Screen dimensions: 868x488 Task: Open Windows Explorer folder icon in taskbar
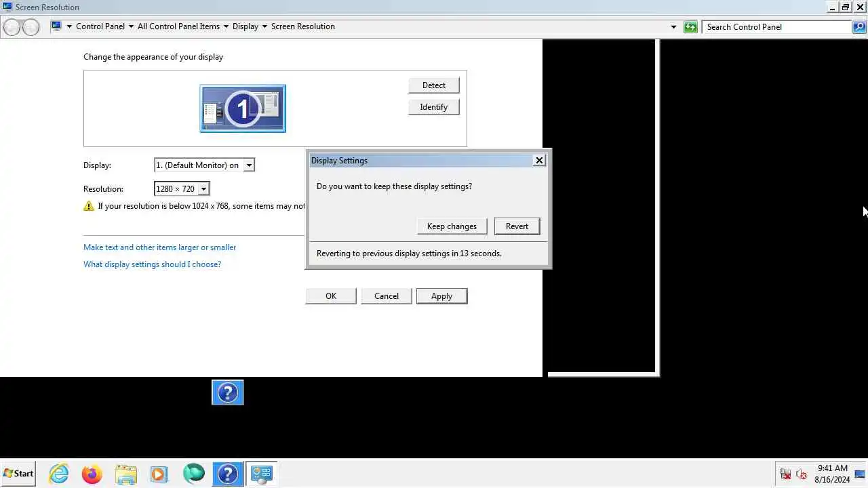[126, 474]
